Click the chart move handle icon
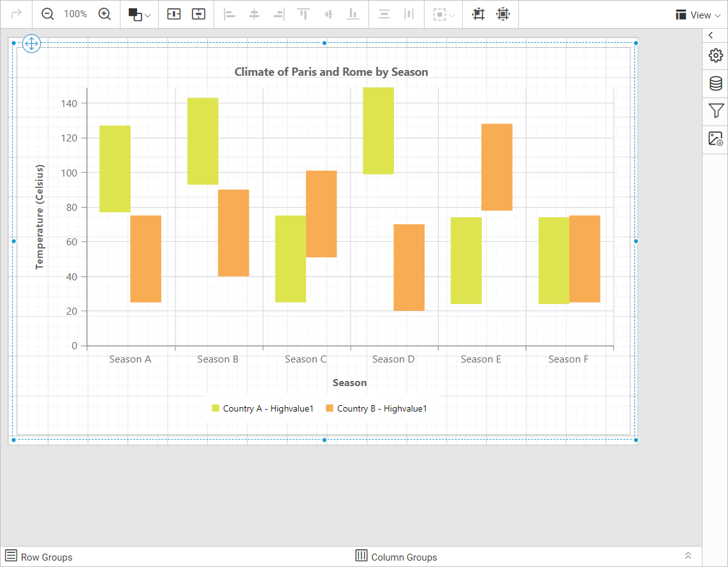The height and width of the screenshot is (567, 728). tap(31, 43)
